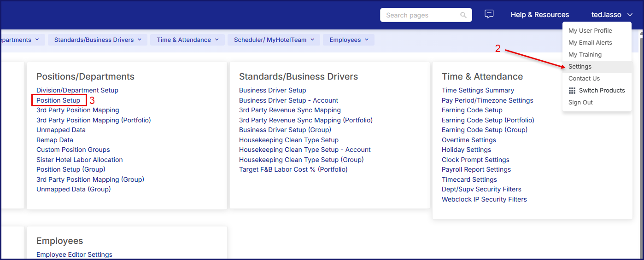This screenshot has height=260, width=644.
Task: Click Employee Editor Settings link
Action: pos(74,254)
